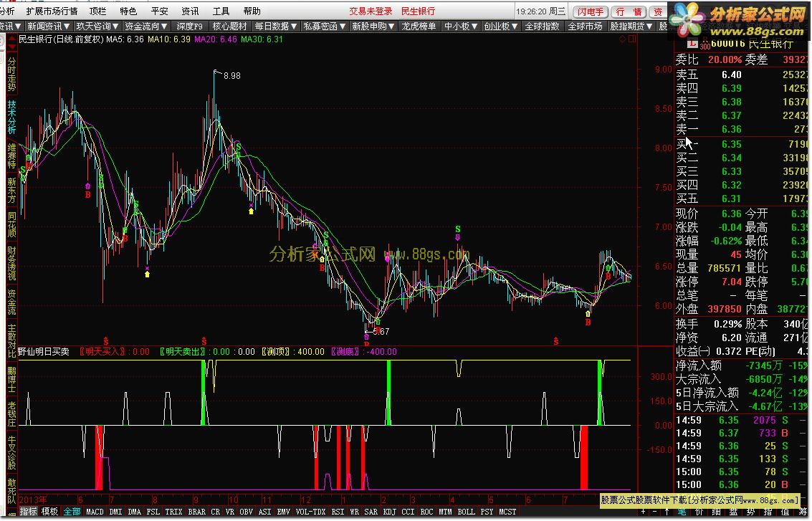This screenshot has height=521, width=812.
Task: Select the BRAR indicator
Action: [x=197, y=512]
